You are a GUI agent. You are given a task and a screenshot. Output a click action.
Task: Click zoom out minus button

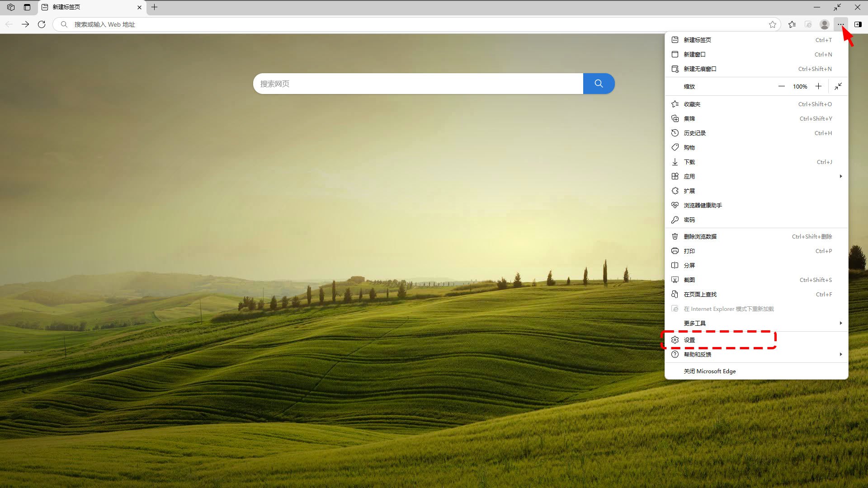point(781,86)
